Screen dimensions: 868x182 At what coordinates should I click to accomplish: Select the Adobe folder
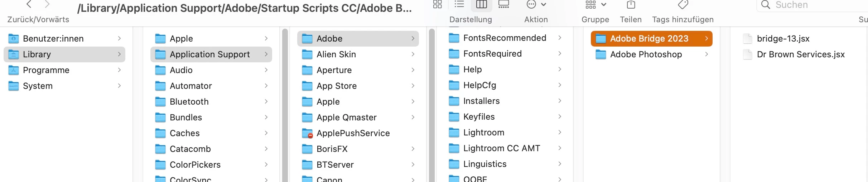pos(358,38)
